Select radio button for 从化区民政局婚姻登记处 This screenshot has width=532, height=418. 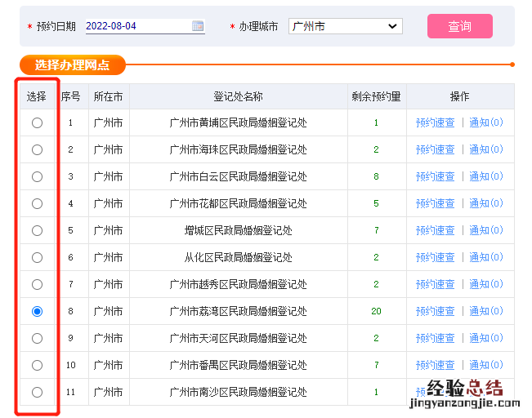[x=37, y=257]
